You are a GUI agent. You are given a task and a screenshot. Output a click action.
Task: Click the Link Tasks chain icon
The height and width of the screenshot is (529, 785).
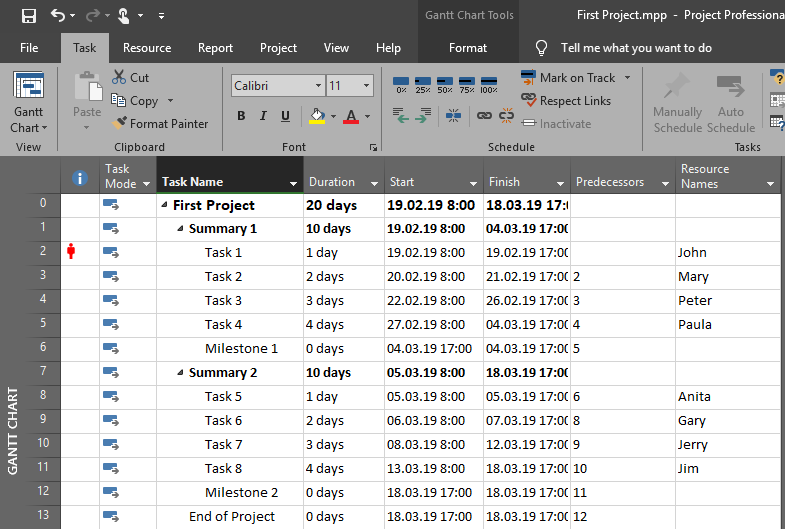484,116
